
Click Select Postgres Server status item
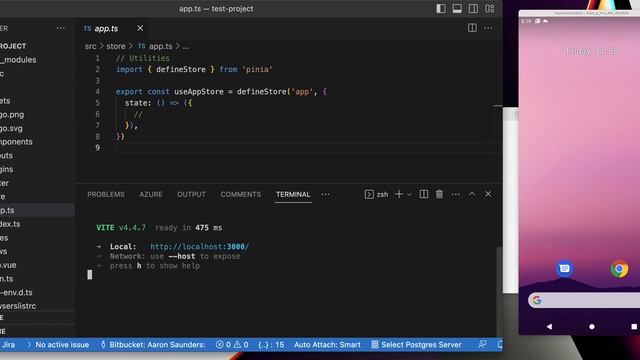(x=416, y=345)
